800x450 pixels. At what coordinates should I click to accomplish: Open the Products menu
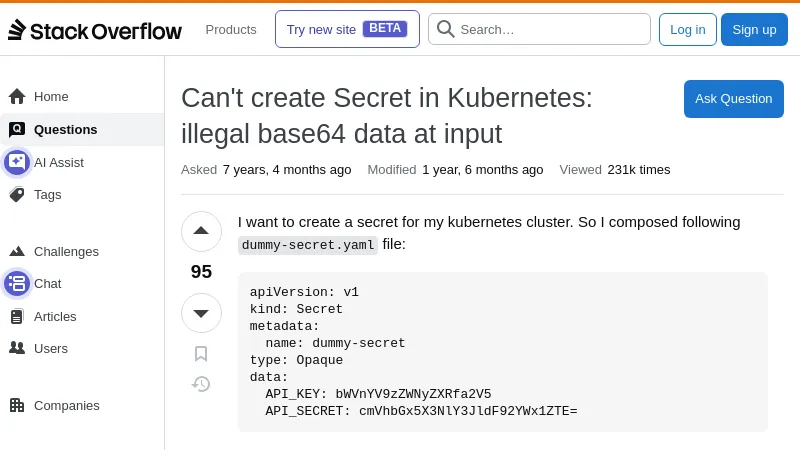click(231, 30)
